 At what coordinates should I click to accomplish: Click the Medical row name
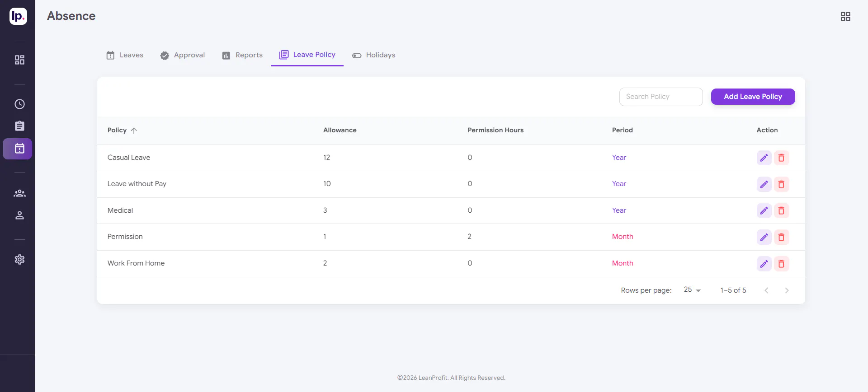(120, 210)
